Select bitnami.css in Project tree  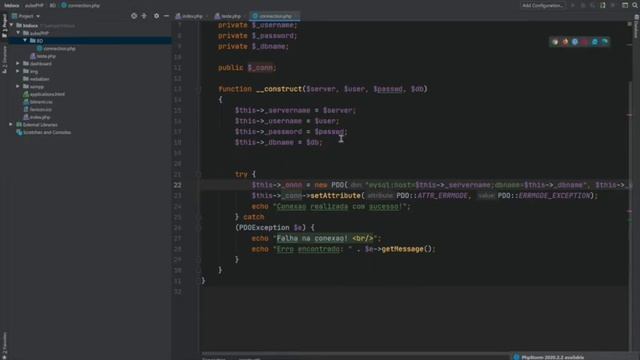(x=38, y=102)
